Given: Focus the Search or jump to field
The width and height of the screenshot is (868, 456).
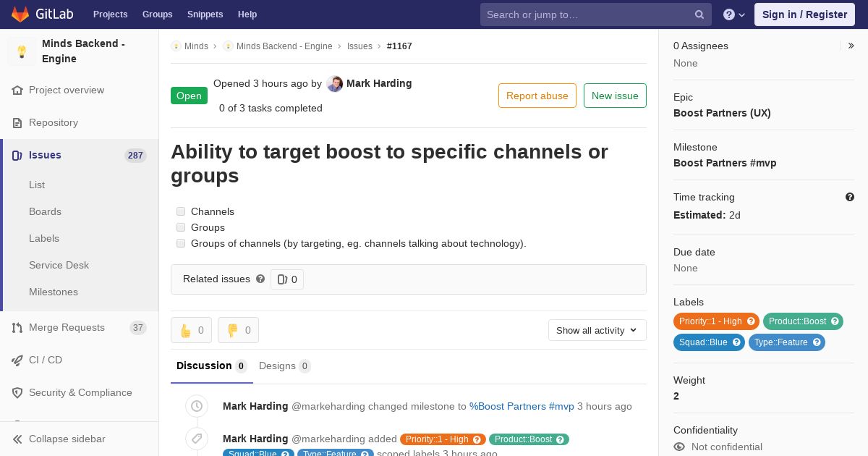Looking at the screenshot, I should [x=586, y=14].
